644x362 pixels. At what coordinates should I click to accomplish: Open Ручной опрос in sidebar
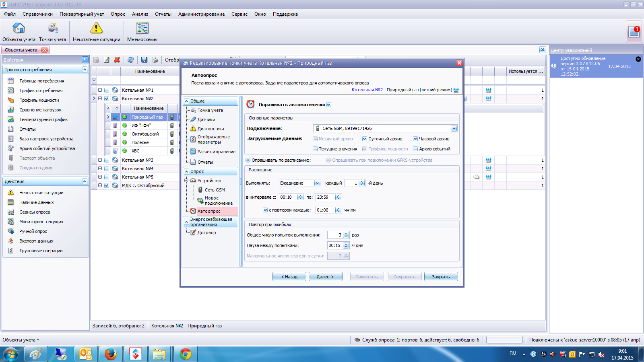[x=33, y=231]
